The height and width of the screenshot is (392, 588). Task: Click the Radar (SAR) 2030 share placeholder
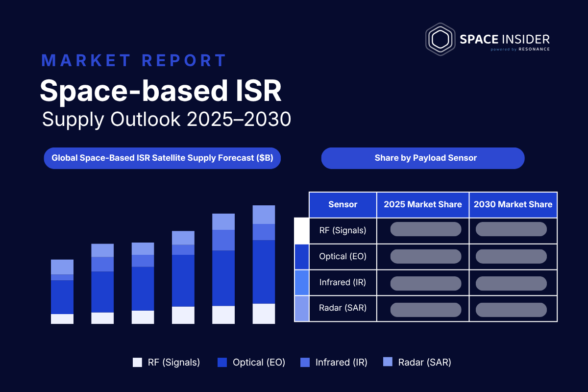[511, 310]
